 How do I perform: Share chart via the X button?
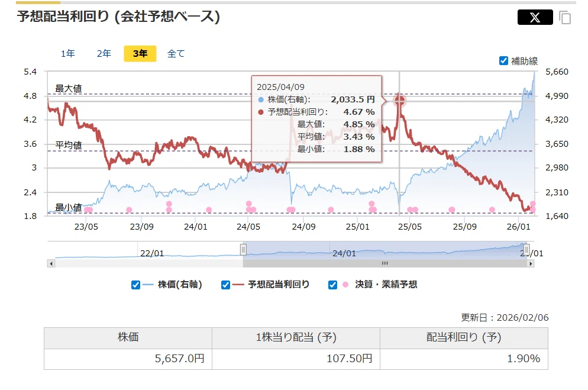click(x=535, y=17)
